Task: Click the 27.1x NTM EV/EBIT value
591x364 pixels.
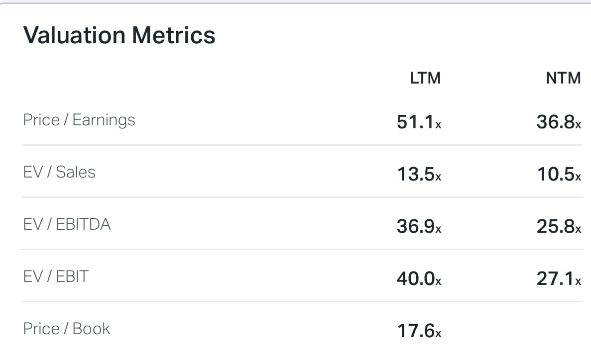Action: [559, 279]
